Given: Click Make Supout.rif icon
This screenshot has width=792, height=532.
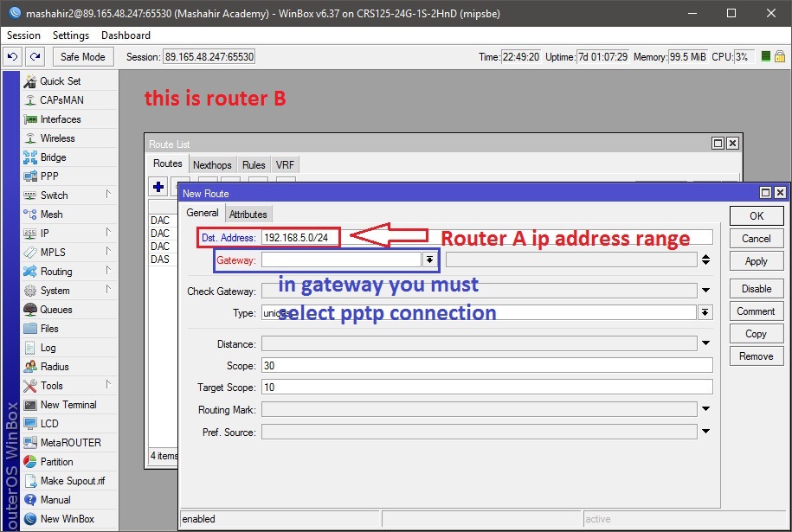Looking at the screenshot, I should coord(30,481).
